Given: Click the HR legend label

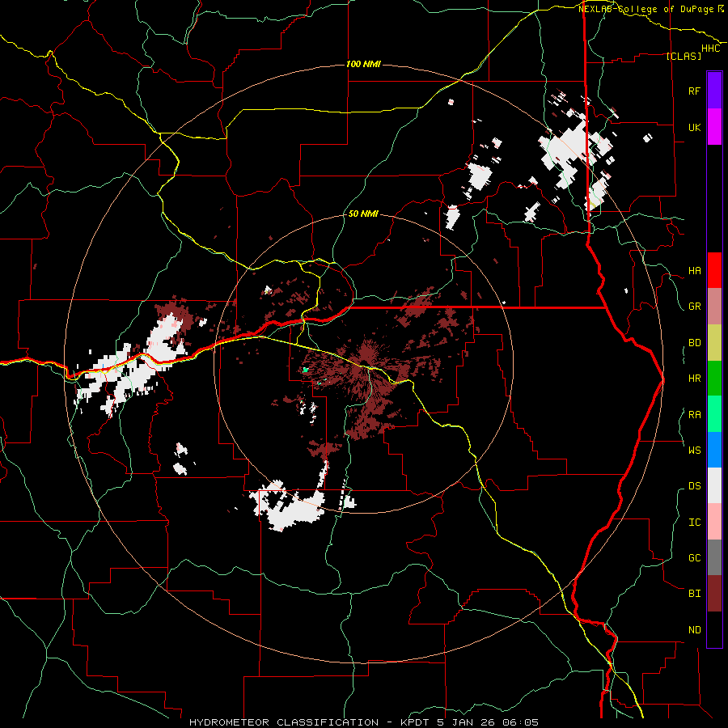Looking at the screenshot, I should (694, 379).
